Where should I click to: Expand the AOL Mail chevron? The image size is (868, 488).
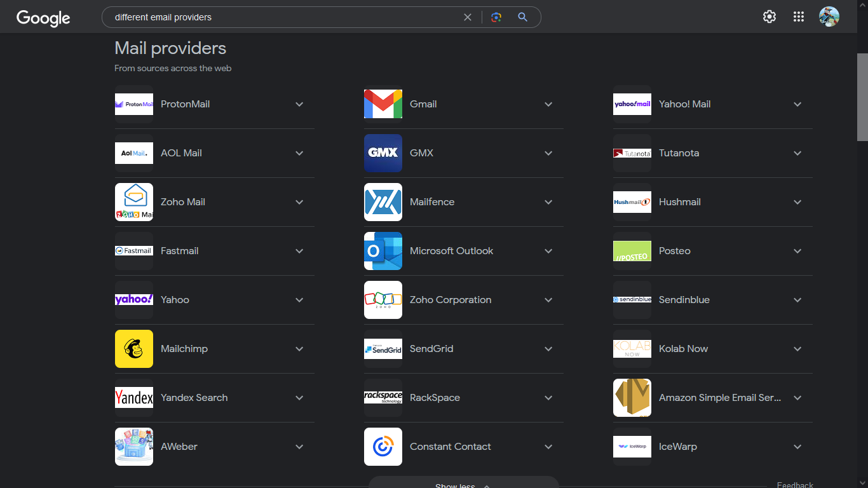299,153
